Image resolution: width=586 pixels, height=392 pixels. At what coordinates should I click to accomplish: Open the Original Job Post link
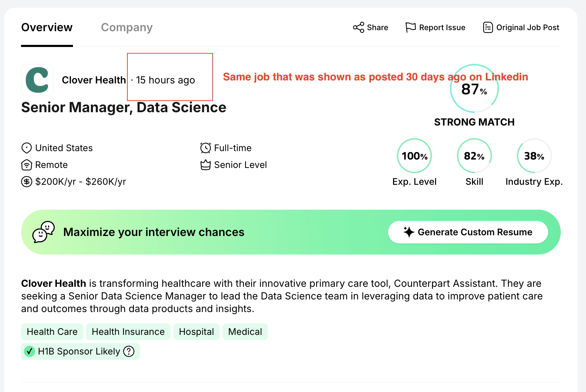[527, 27]
